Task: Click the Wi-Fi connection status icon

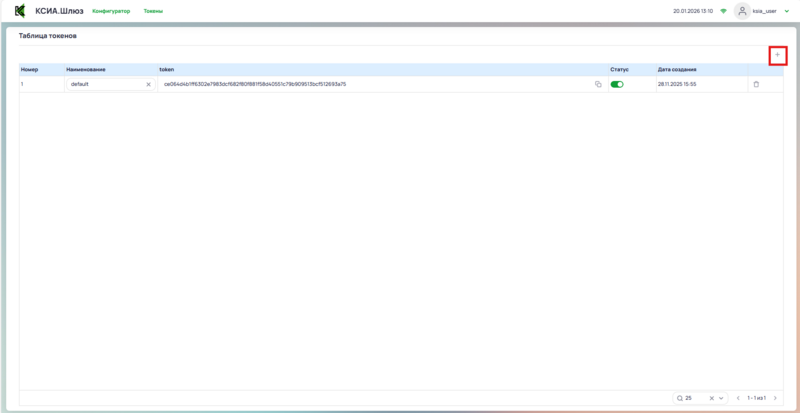Action: [x=723, y=11]
